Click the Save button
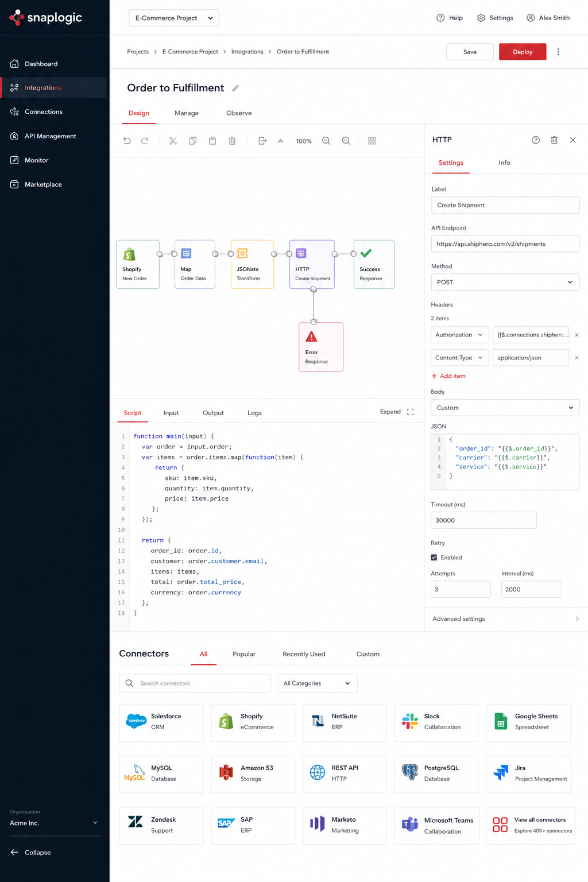Viewport: 588px width, 882px height. pyautogui.click(x=470, y=52)
